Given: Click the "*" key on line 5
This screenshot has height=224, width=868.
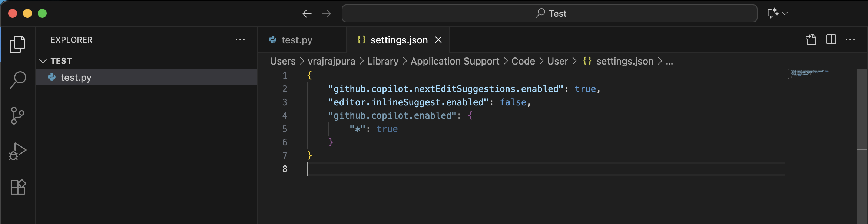Looking at the screenshot, I should [357, 129].
